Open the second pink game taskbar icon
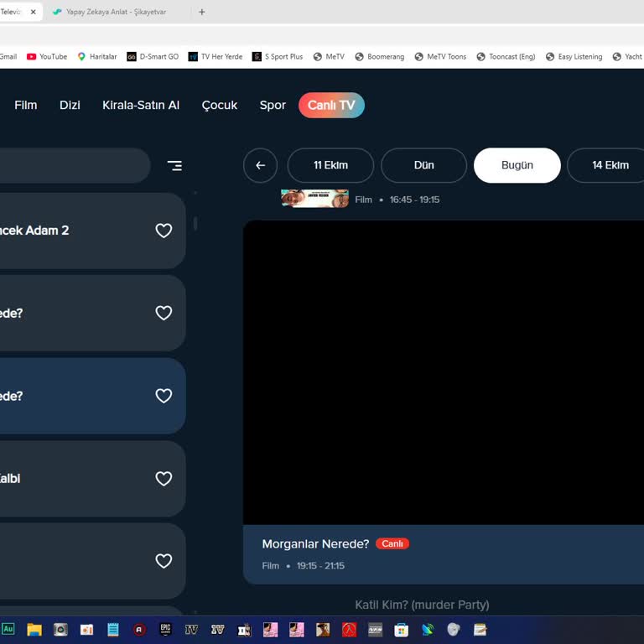 297,629
